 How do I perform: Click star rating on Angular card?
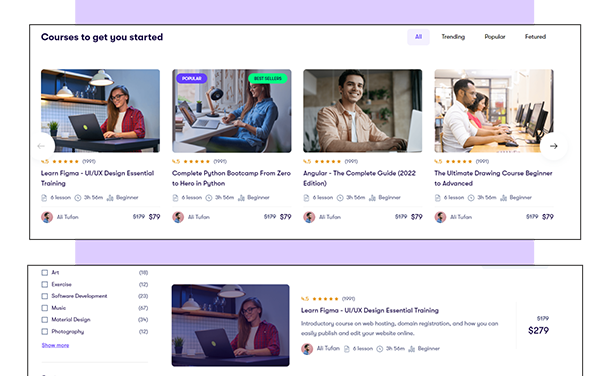328,161
